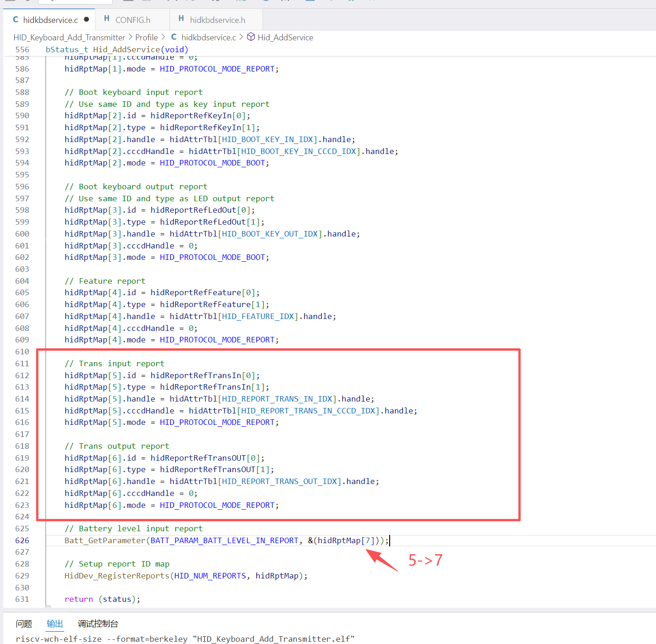
Task: Switch to the 输出 panel tab
Action: click(55, 624)
